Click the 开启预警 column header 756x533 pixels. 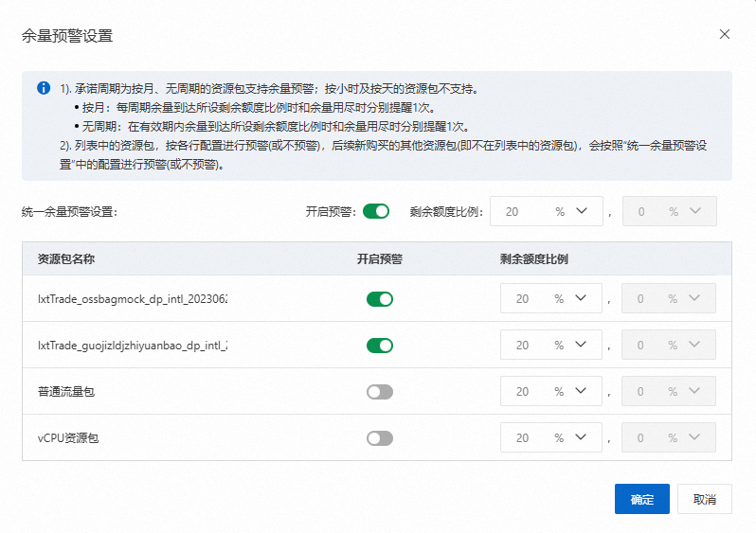(x=380, y=258)
